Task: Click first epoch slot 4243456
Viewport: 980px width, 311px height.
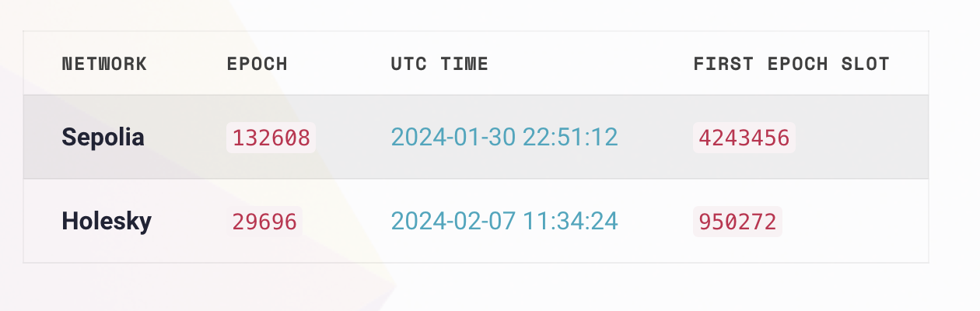Action: coord(744,138)
